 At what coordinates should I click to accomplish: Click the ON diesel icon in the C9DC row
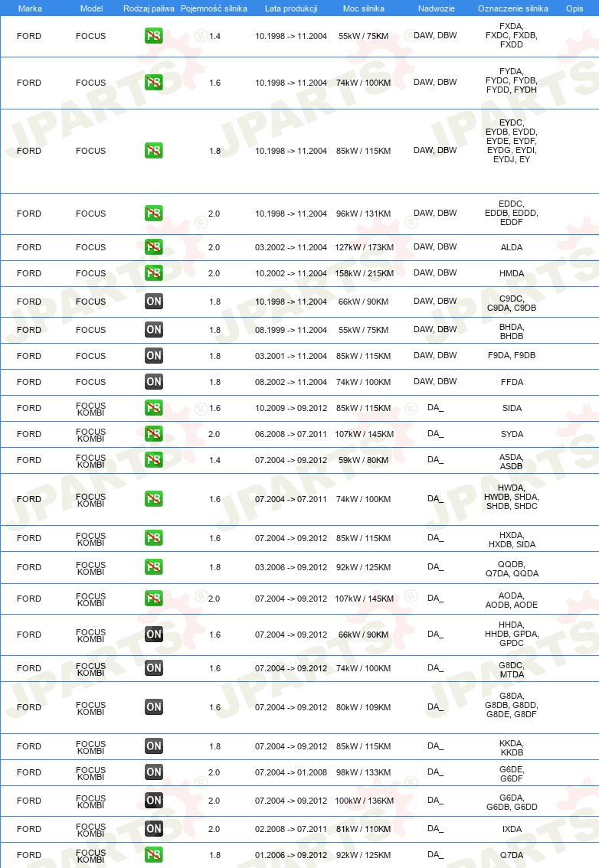tap(153, 301)
